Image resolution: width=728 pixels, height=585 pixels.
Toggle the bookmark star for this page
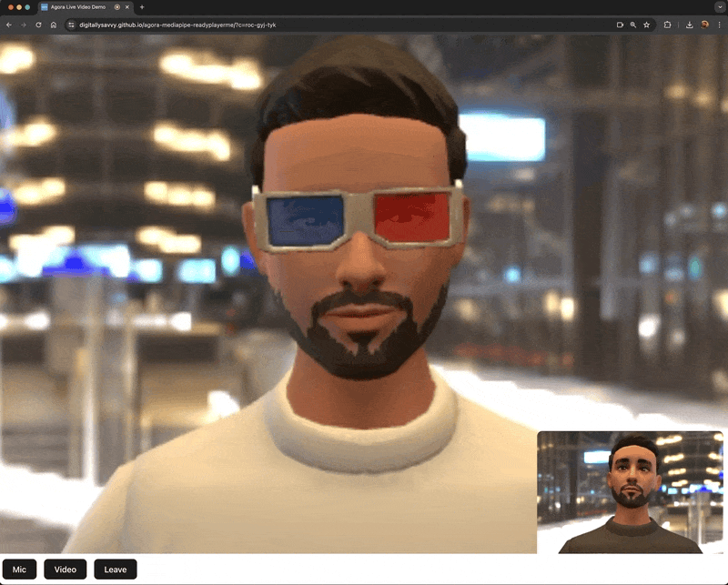point(648,26)
